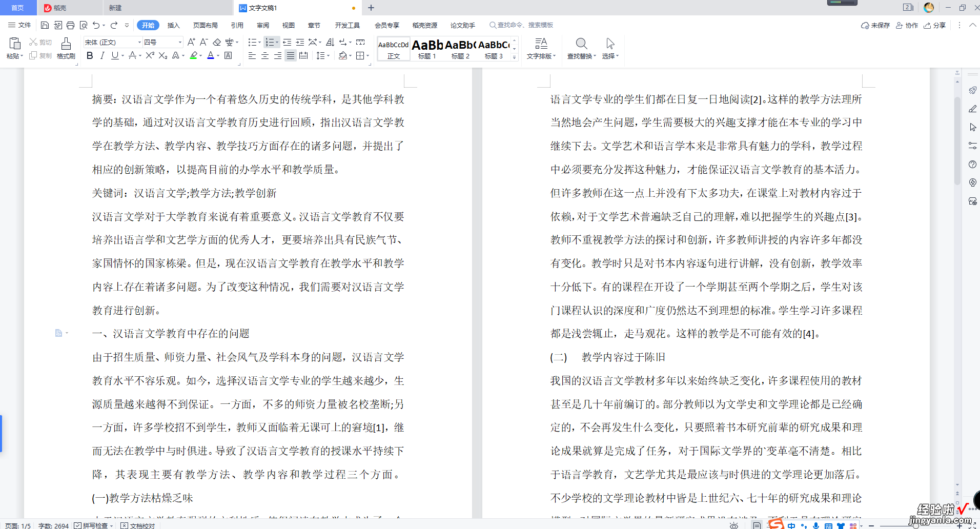Click the sort (A-Z) icon
The image size is (980, 529).
coord(330,42)
